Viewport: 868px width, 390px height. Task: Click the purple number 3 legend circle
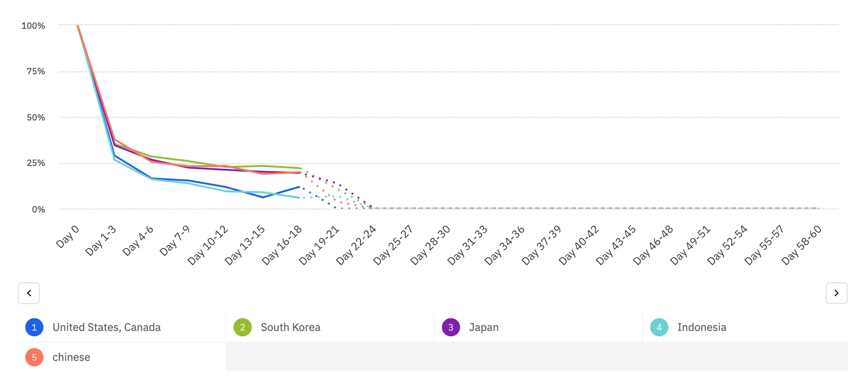tap(451, 327)
